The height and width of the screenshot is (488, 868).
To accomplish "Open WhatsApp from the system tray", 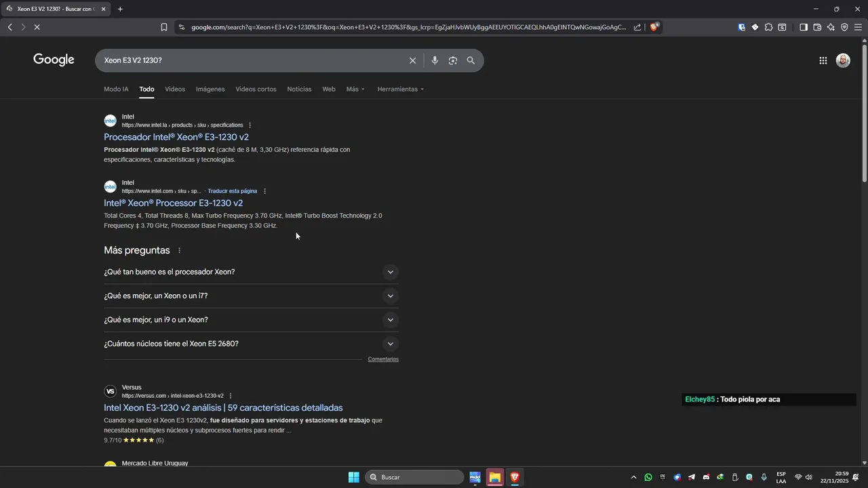I will point(648,477).
